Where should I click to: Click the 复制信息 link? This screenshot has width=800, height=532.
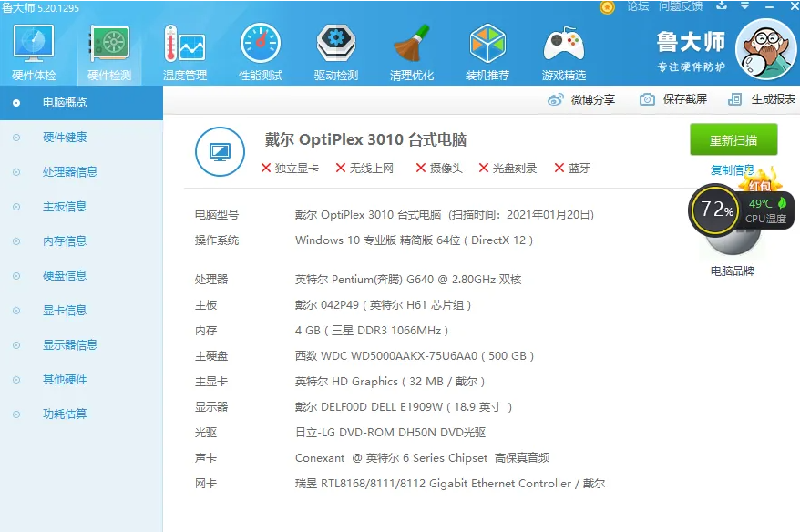click(733, 169)
